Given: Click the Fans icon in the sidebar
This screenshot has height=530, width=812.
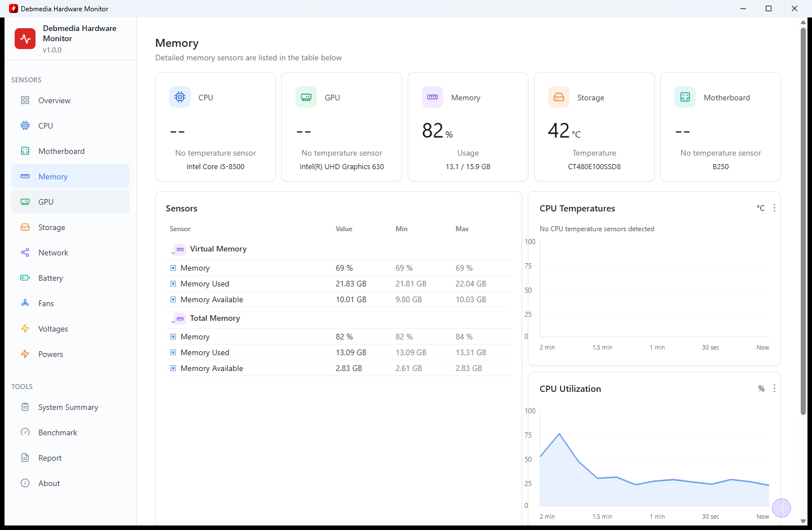Looking at the screenshot, I should (25, 303).
